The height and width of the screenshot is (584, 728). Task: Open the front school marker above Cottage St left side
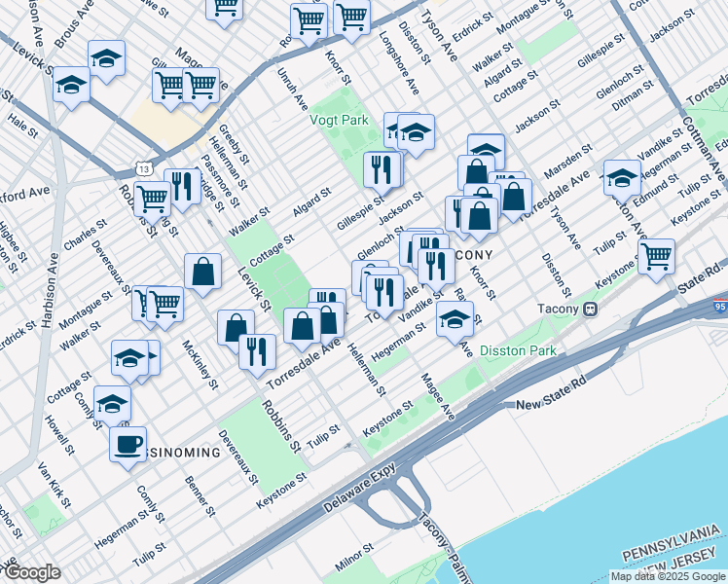point(129,359)
